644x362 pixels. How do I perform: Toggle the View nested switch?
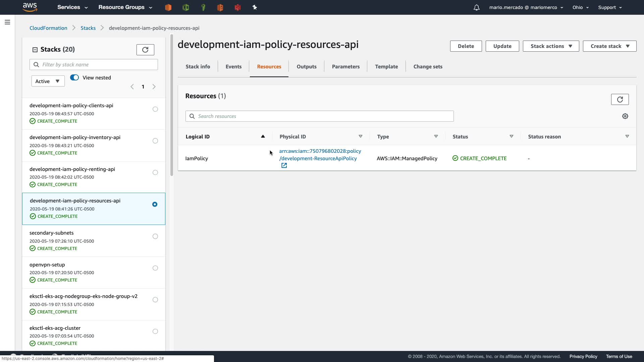coord(74,77)
